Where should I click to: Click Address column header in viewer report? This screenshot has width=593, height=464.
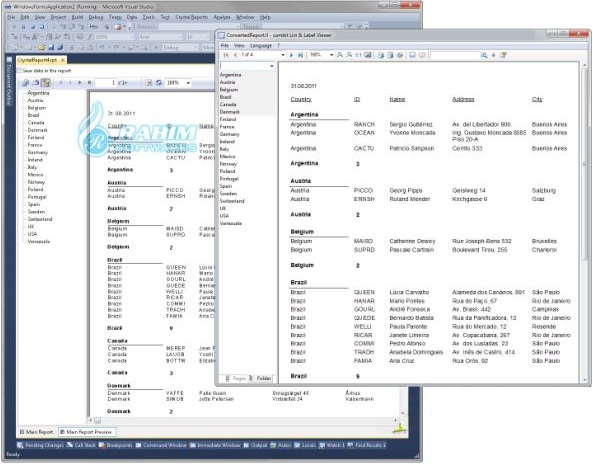(x=463, y=99)
